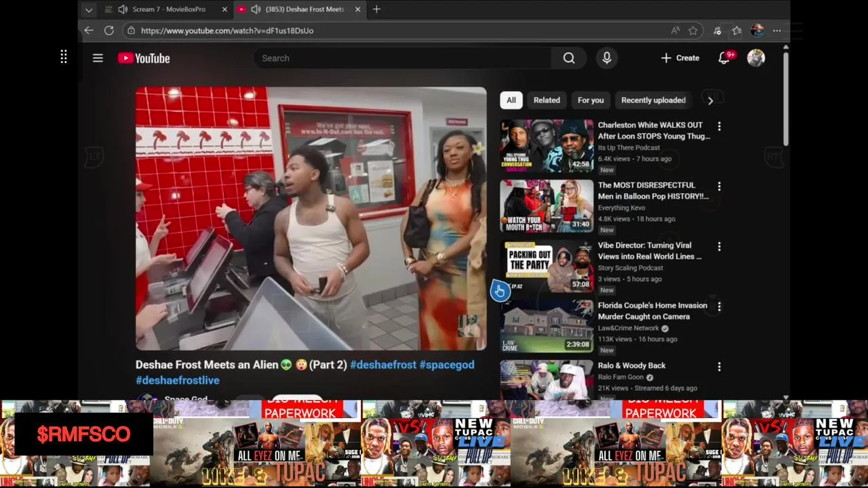This screenshot has width=868, height=488.
Task: Open the YouTube guide hamburger menu
Action: [x=98, y=58]
